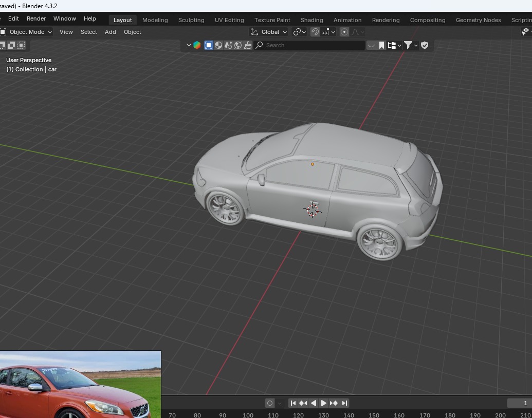Open the Object Mode dropdown
The image size is (532, 418).
[26, 32]
